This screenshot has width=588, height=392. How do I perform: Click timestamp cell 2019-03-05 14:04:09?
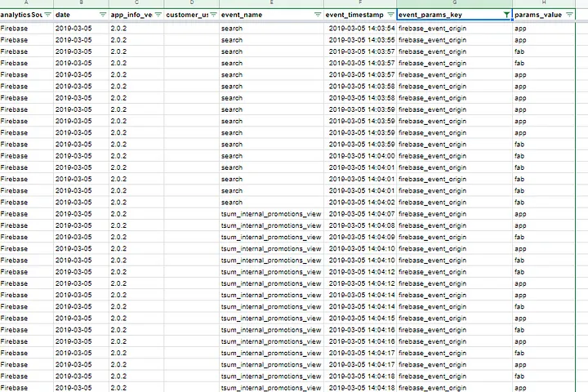pos(362,238)
